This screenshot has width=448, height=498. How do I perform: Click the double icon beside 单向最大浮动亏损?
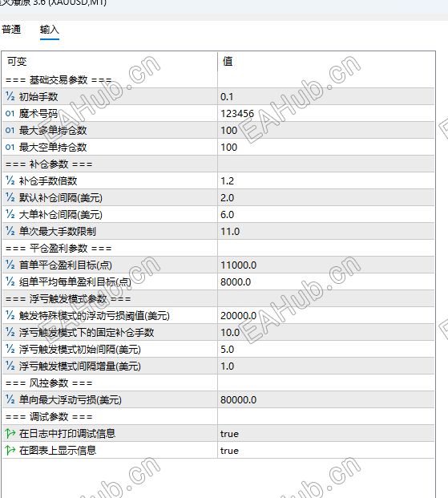(x=10, y=399)
